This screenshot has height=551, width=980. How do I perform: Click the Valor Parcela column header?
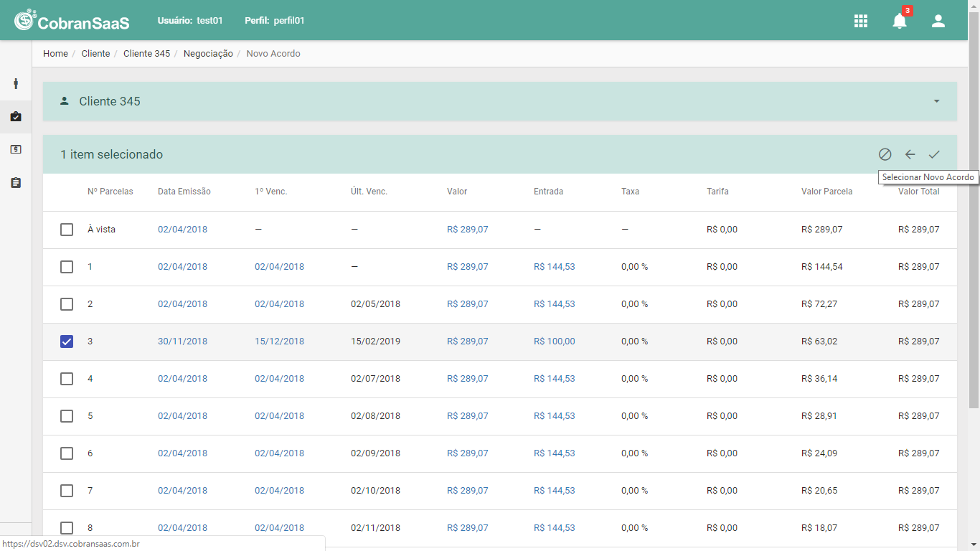[827, 192]
